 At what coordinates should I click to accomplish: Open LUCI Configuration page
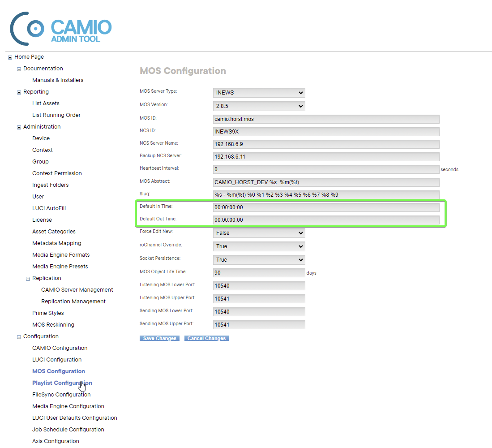pos(57,359)
